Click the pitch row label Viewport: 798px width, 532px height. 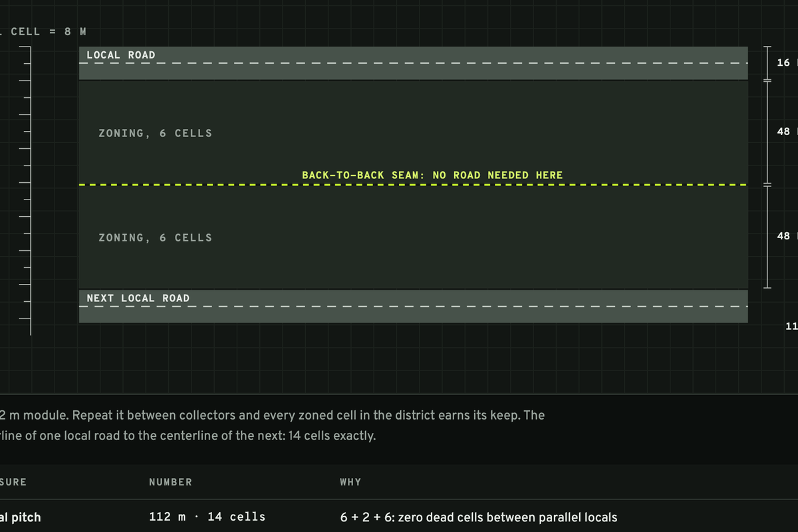click(21, 517)
